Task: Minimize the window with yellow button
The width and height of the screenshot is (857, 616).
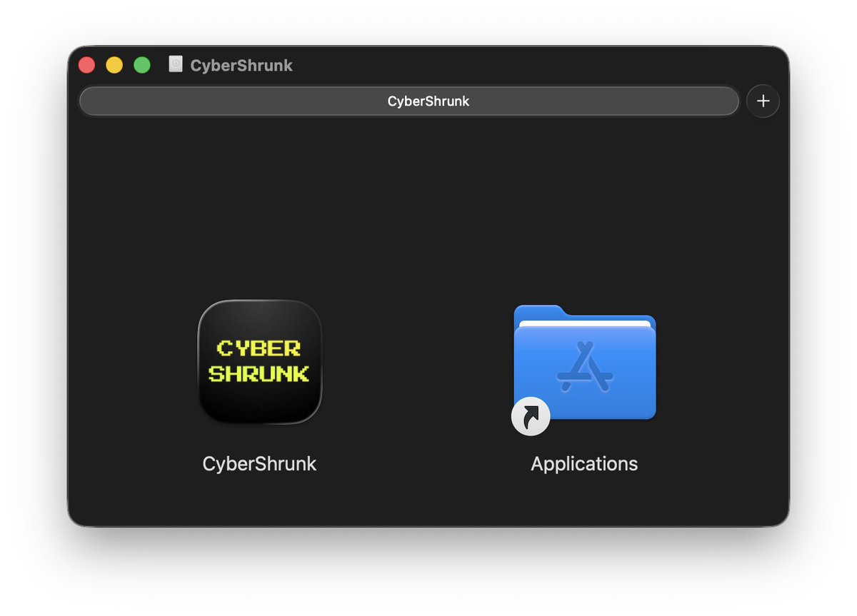Action: pos(114,65)
